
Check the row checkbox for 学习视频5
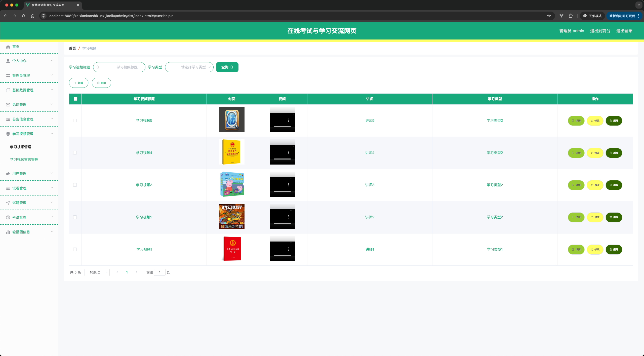(x=75, y=121)
